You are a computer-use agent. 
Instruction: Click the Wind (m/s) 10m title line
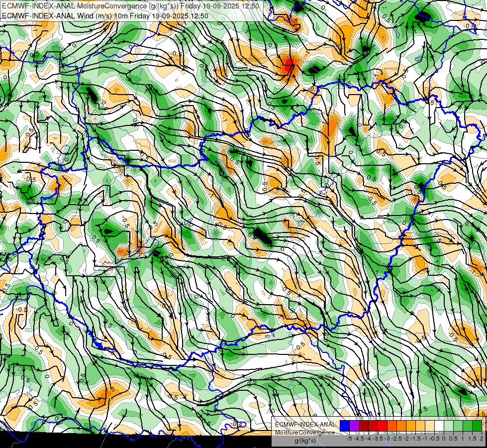105,16
